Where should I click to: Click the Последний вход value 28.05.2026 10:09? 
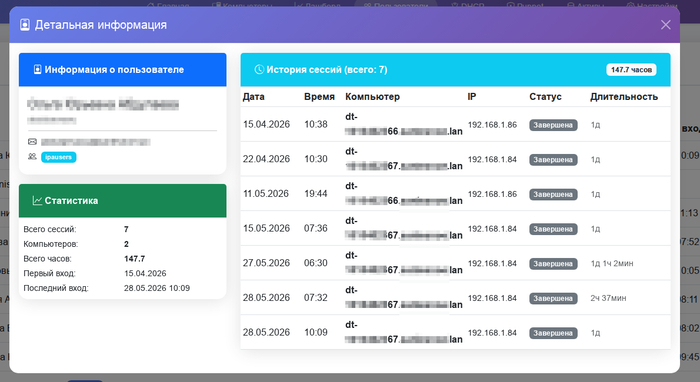click(x=157, y=288)
